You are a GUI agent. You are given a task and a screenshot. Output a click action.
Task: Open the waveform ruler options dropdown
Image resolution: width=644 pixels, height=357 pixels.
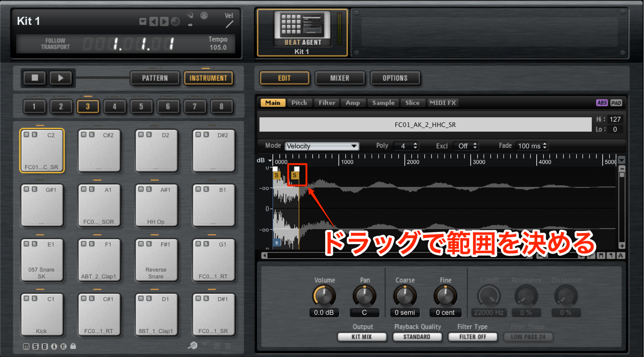(x=622, y=161)
